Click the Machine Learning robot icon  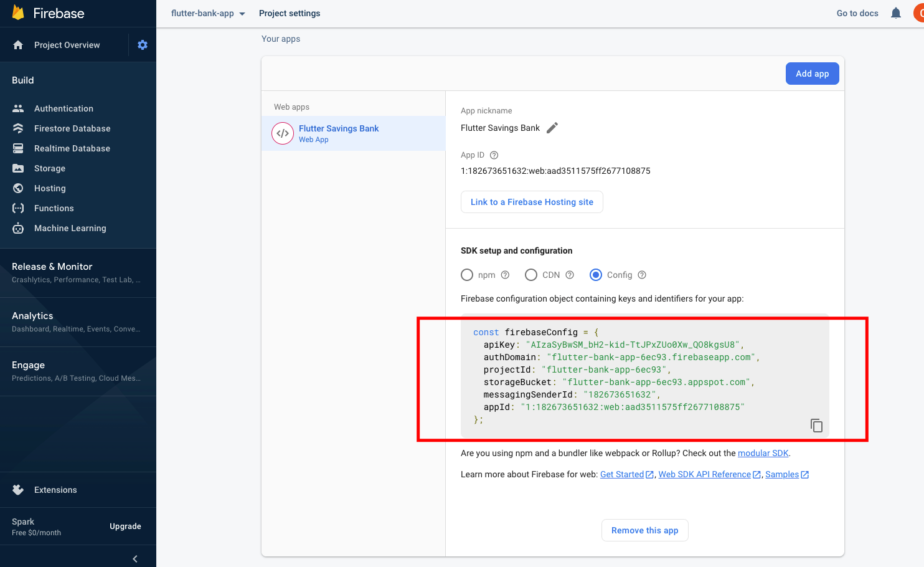click(18, 228)
